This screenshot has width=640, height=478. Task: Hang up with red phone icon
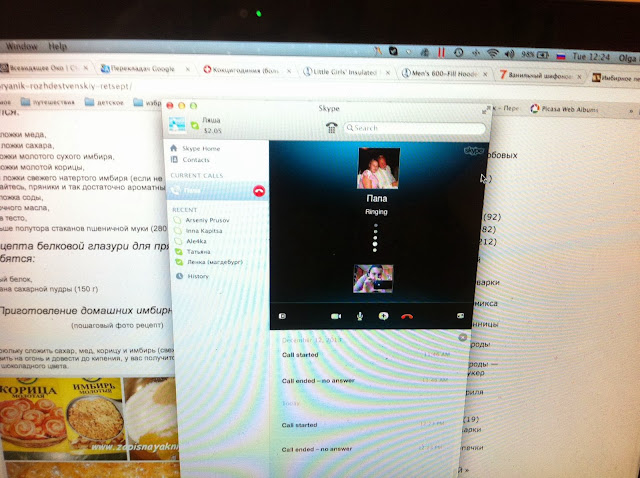[x=407, y=316]
